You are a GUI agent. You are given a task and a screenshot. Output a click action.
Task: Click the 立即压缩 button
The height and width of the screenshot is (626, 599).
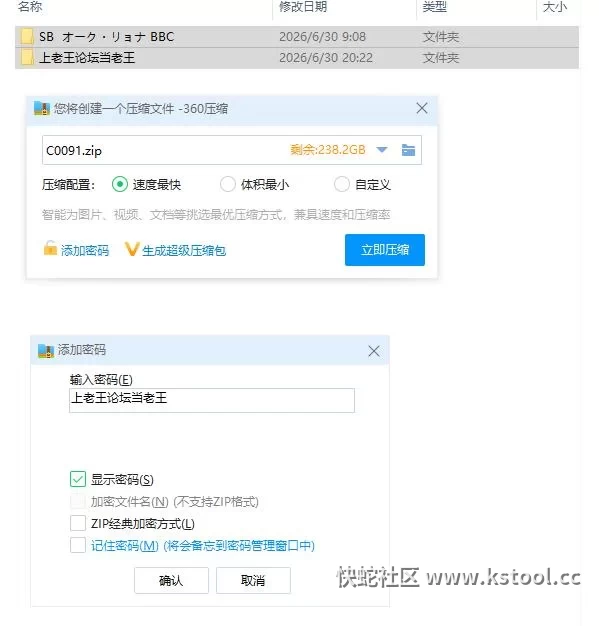[x=385, y=250]
